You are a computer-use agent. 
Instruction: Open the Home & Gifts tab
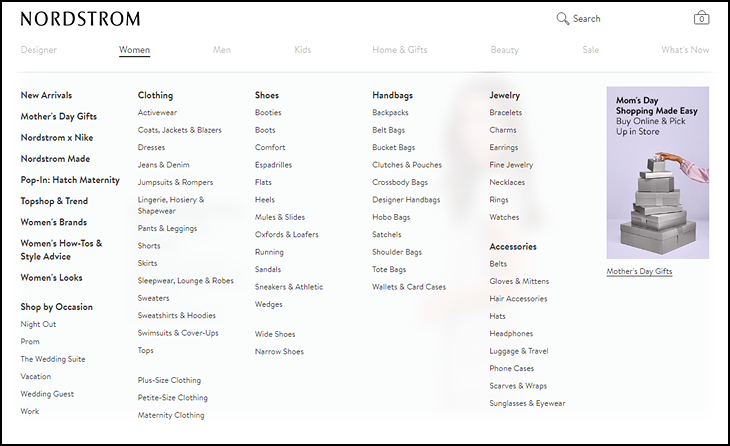pos(399,50)
